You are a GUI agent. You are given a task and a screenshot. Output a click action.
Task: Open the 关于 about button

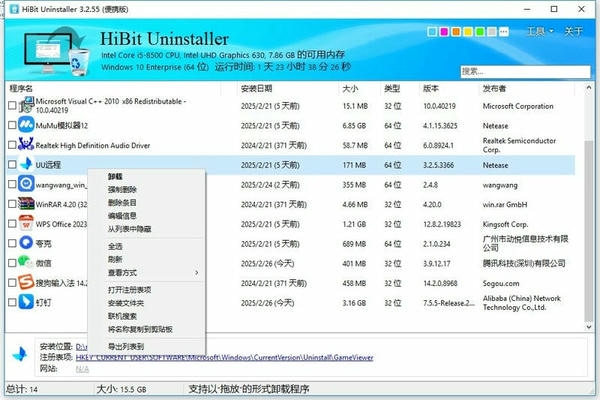tap(574, 31)
